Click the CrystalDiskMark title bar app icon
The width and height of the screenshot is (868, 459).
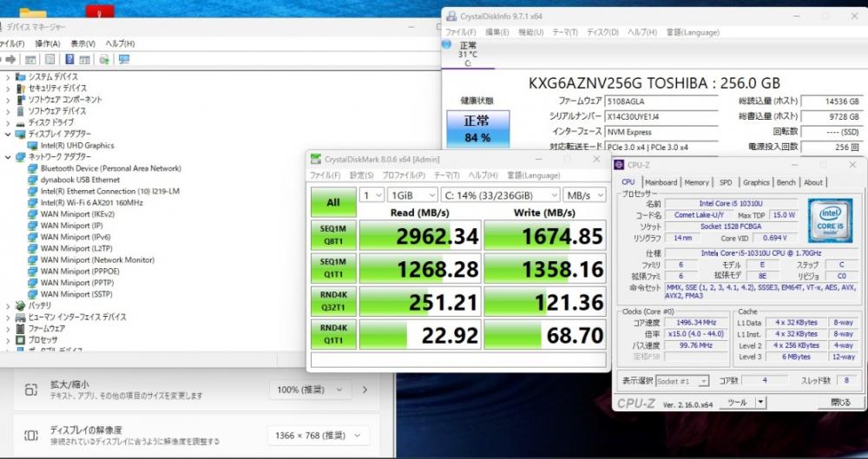click(316, 160)
